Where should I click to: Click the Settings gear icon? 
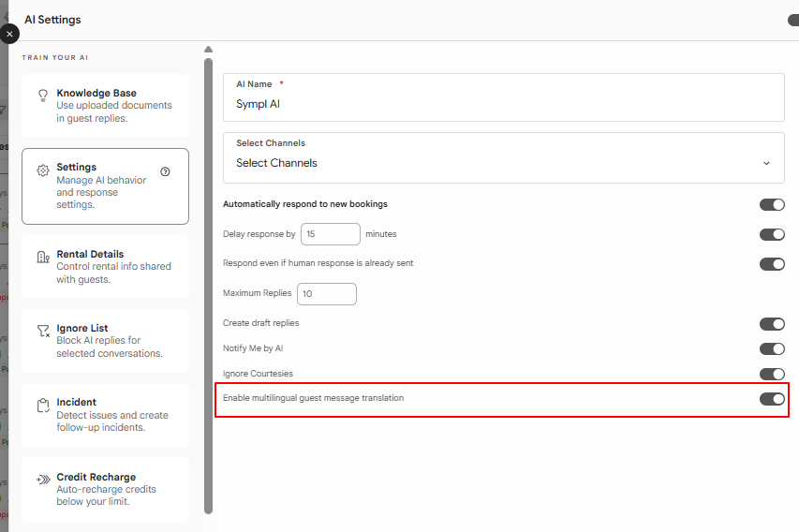pos(43,170)
